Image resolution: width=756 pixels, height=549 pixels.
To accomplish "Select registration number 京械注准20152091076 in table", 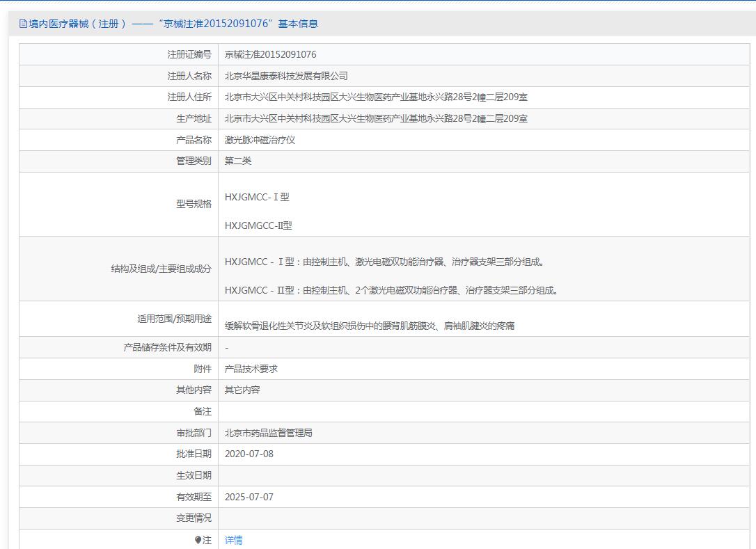I will point(270,54).
